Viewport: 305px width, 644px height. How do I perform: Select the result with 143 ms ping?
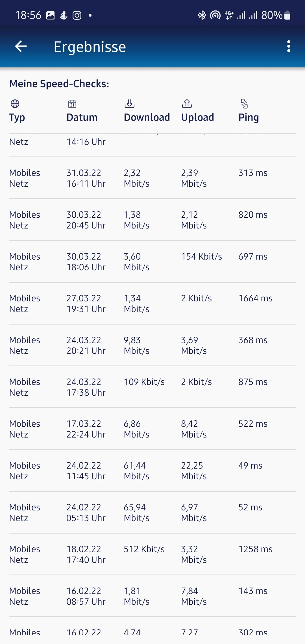(x=152, y=596)
